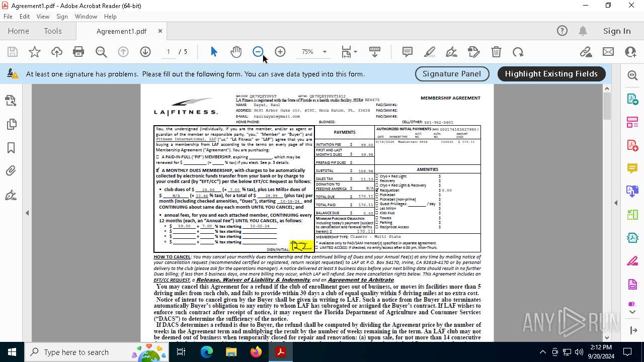Screen dimensions: 644x362
Task: Open the View menu
Action: tap(43, 17)
